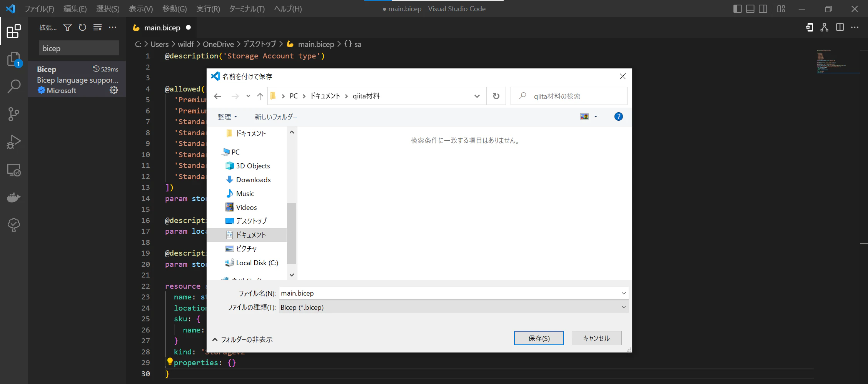Viewport: 868px width, 384px height.
Task: Click the editor minimap preview
Action: 838,61
